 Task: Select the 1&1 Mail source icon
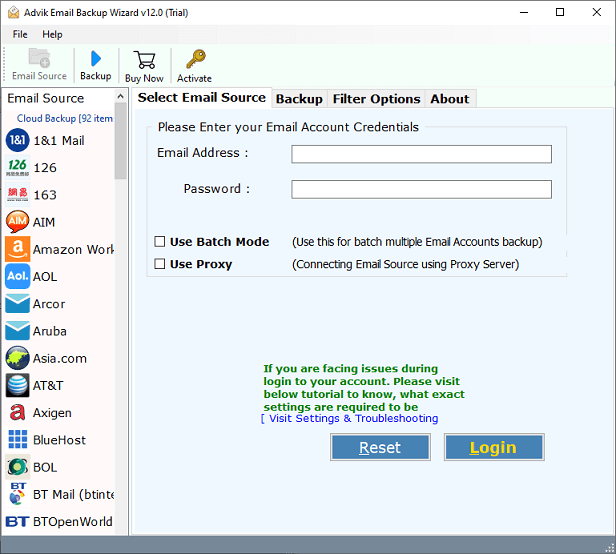coord(17,140)
